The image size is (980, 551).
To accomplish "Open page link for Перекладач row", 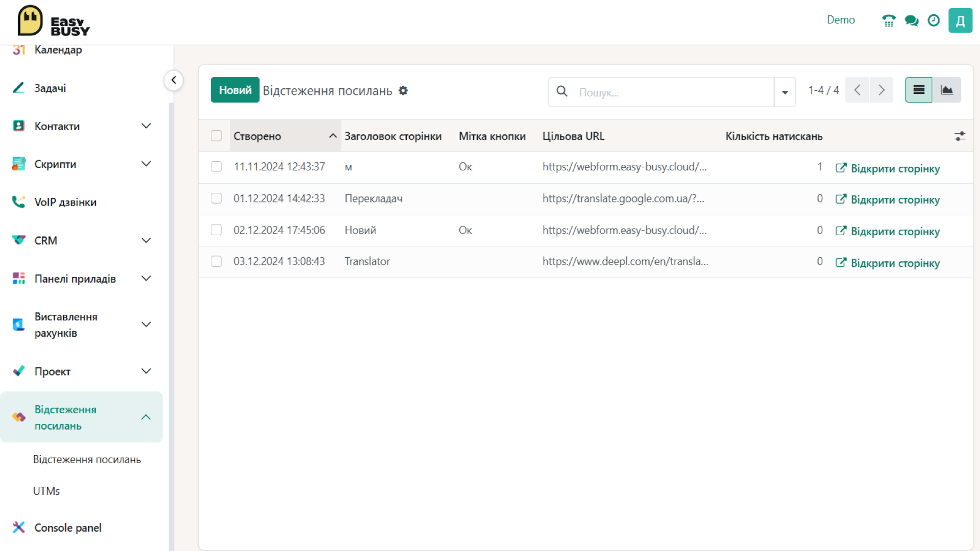I will click(x=888, y=199).
